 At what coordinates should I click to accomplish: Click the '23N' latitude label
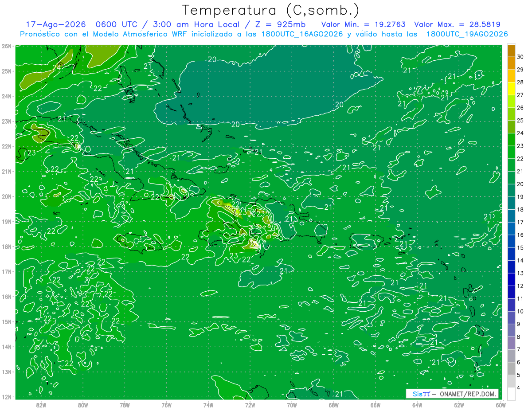[x=7, y=121]
